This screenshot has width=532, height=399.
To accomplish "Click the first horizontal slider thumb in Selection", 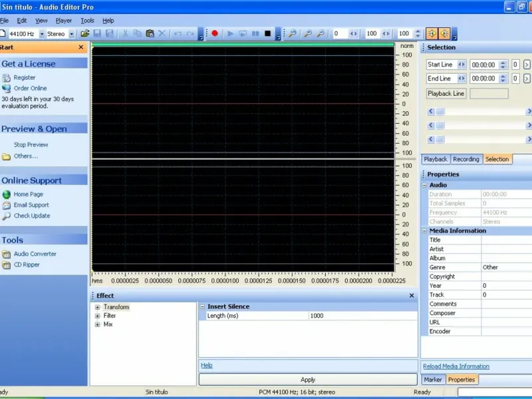I will point(440,112).
